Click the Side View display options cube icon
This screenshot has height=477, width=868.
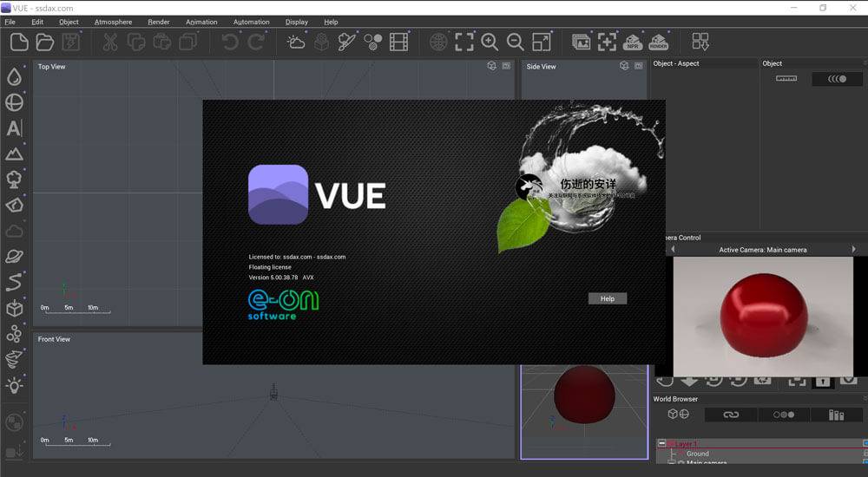[624, 66]
